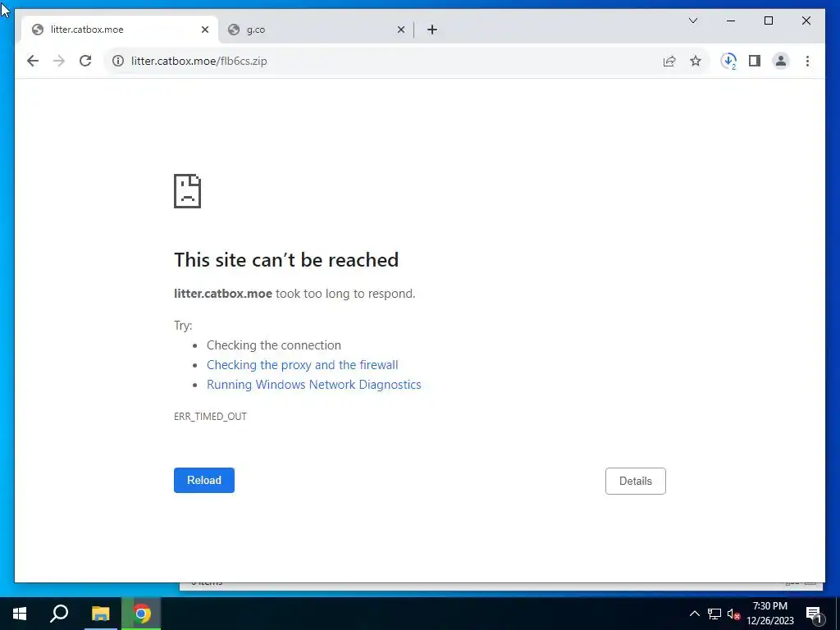Open Windows taskbar search
Viewport: 840px width, 630px height.
(x=59, y=614)
